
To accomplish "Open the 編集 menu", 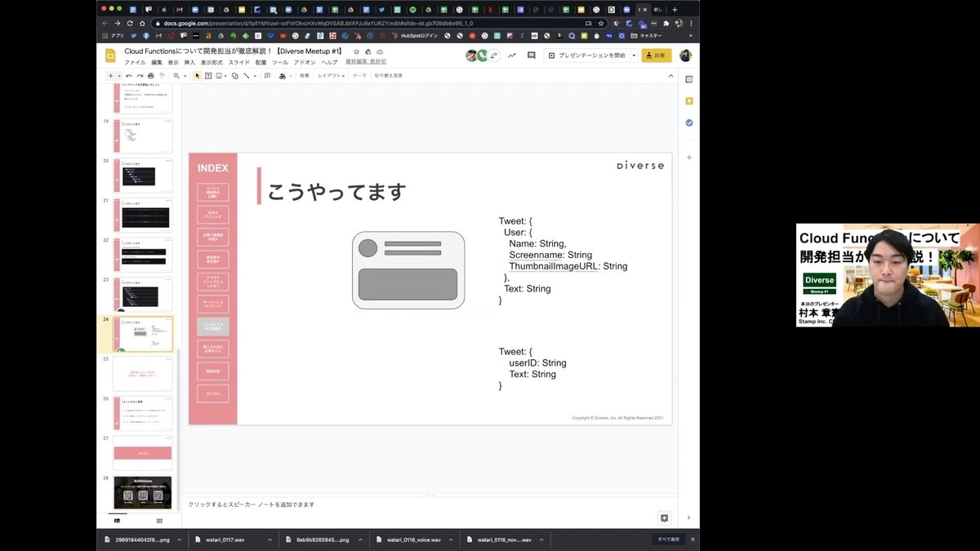I will 157,62.
